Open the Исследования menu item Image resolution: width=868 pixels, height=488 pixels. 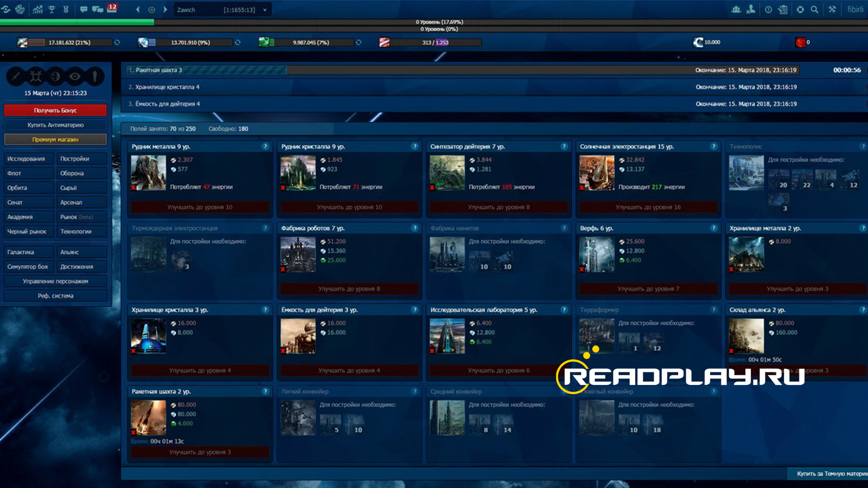[29, 159]
